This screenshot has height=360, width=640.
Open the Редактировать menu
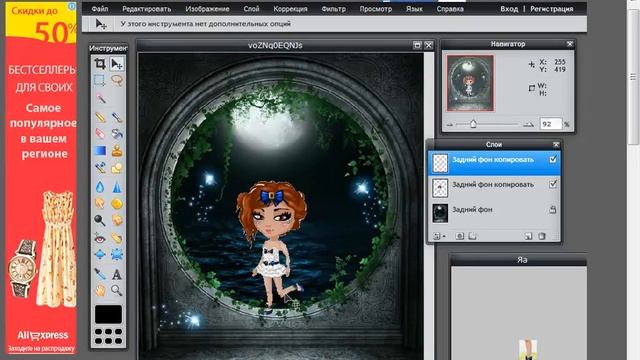point(147,9)
